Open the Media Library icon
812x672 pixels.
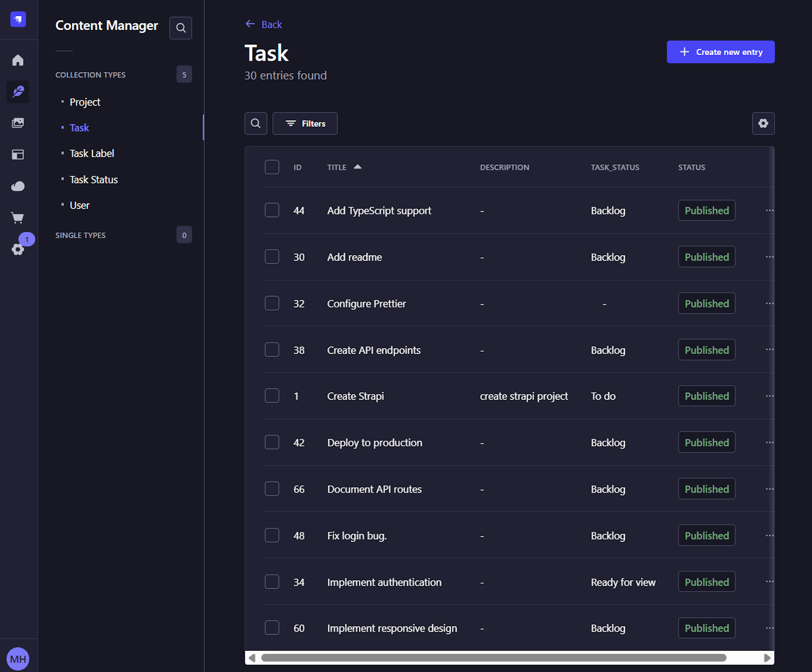click(x=18, y=123)
